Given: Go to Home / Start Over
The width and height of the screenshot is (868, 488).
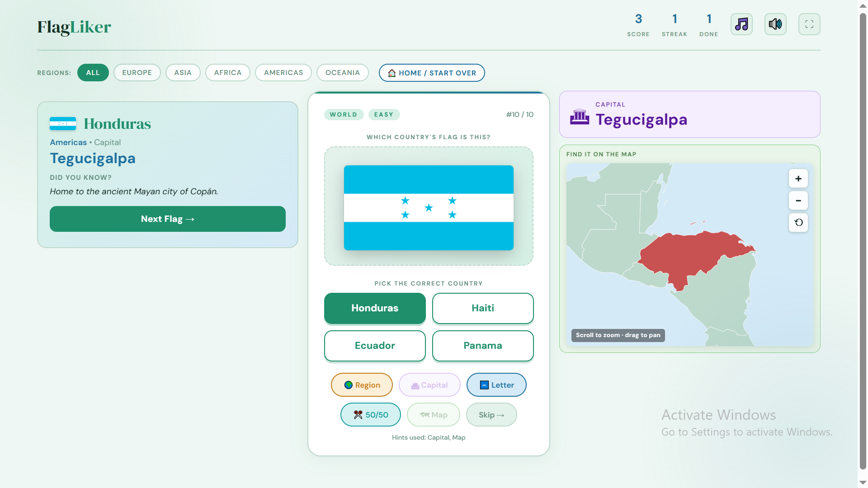Looking at the screenshot, I should 432,73.
